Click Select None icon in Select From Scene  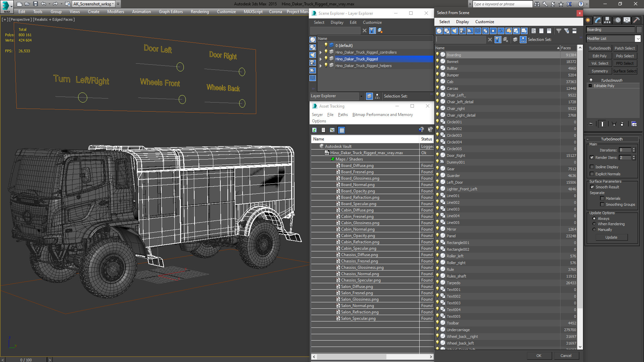coord(541,31)
